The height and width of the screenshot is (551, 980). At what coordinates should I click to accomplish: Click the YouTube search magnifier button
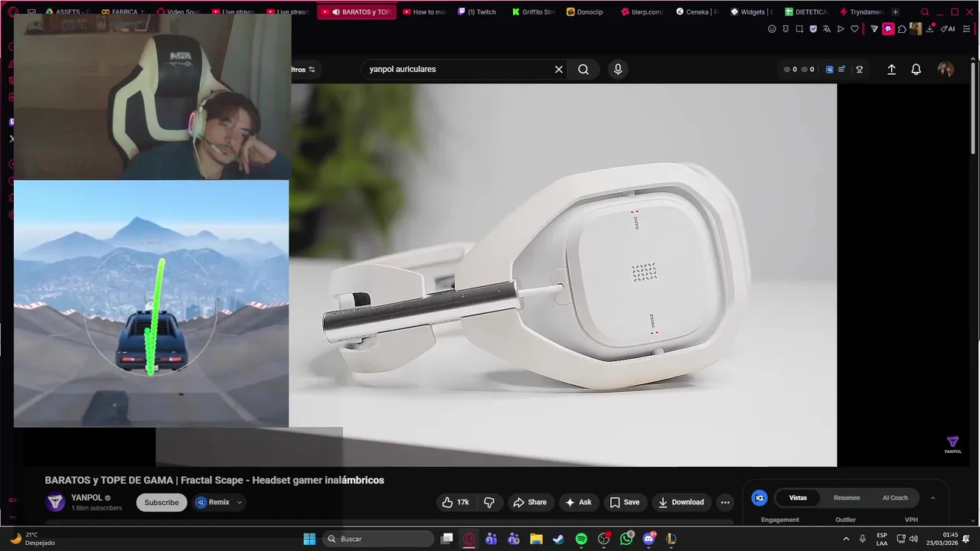(x=583, y=70)
